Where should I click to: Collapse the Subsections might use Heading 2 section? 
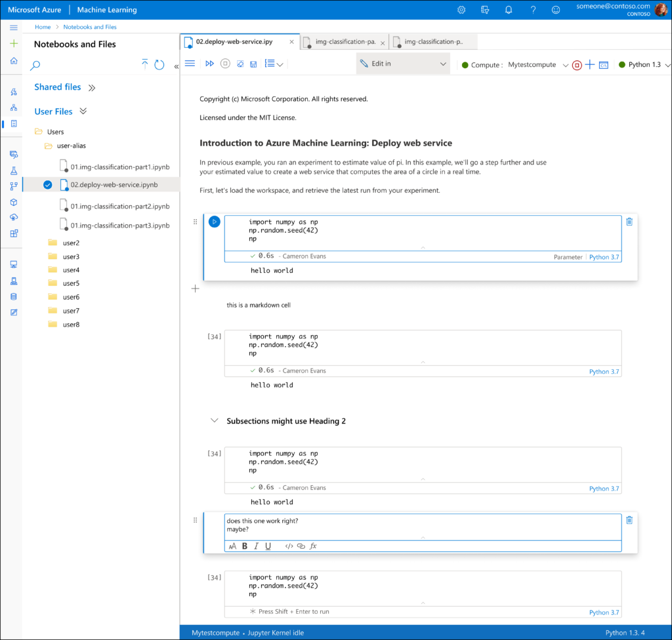point(214,420)
